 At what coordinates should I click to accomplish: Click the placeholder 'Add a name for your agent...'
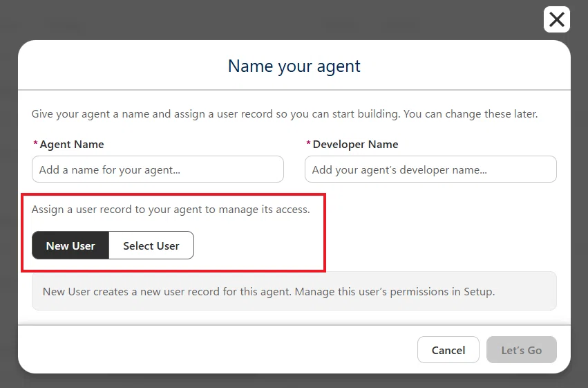109,169
